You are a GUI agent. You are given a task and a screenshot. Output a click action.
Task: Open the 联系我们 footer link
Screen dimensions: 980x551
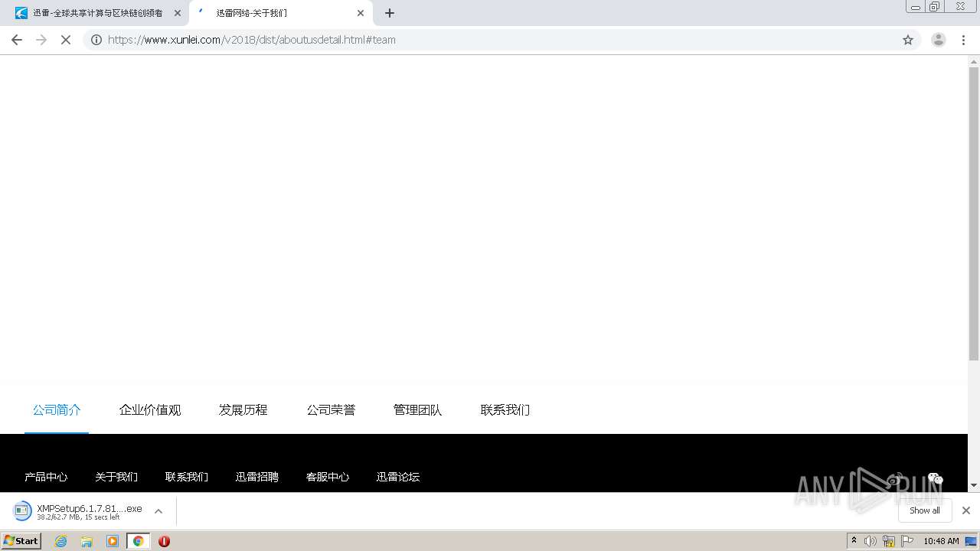tap(187, 477)
